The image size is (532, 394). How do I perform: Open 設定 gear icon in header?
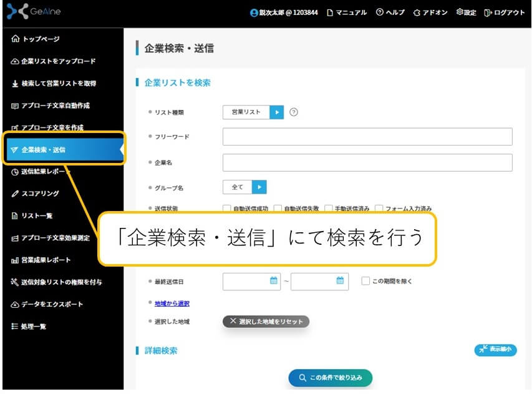(x=460, y=12)
